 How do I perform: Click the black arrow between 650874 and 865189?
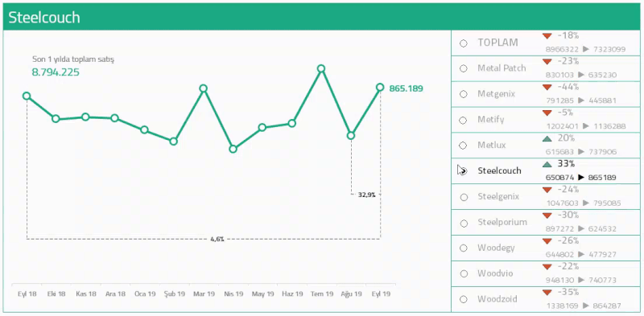coord(580,177)
